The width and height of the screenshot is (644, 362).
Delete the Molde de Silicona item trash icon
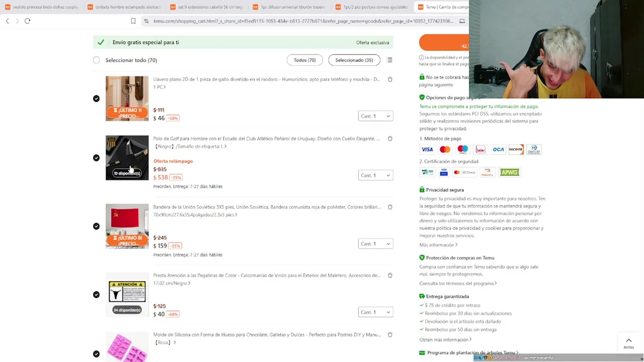point(390,335)
